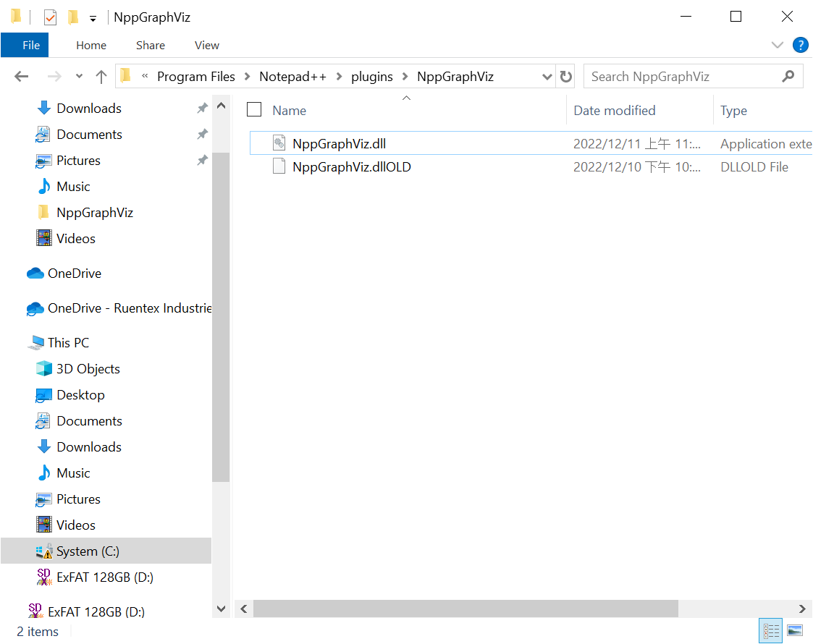Click the pin icon next to Pictures
Screen dimensions: 813x644
[x=202, y=160]
